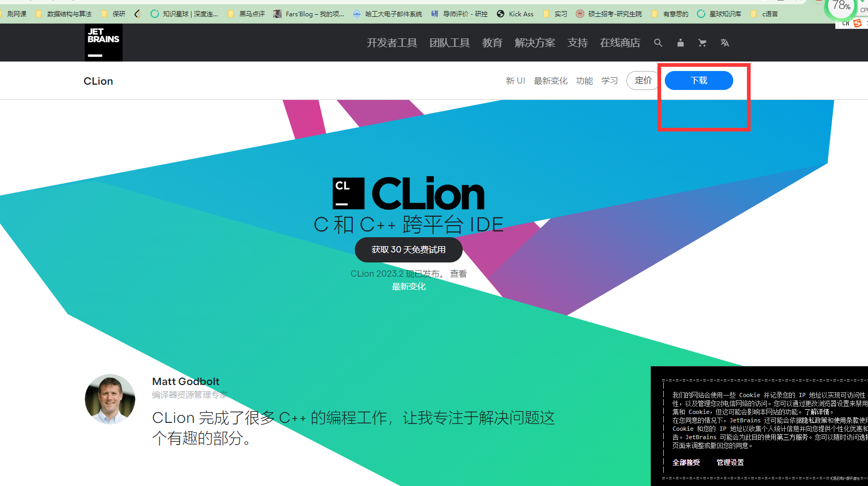Open the 数据结构与算法 bookmark folder
The image size is (868, 486).
[x=64, y=14]
